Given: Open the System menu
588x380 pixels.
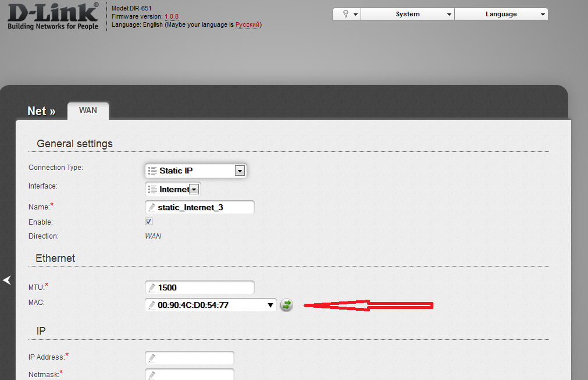Looking at the screenshot, I should pyautogui.click(x=408, y=14).
